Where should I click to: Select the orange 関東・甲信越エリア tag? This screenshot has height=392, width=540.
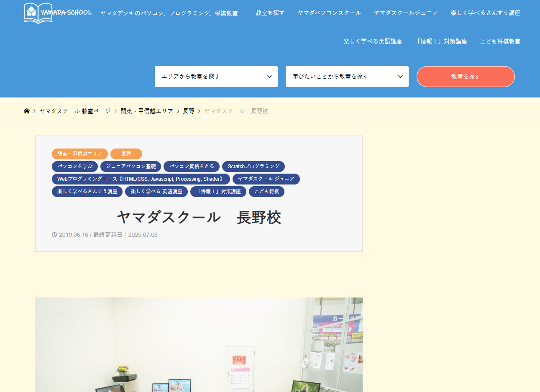[x=80, y=154]
